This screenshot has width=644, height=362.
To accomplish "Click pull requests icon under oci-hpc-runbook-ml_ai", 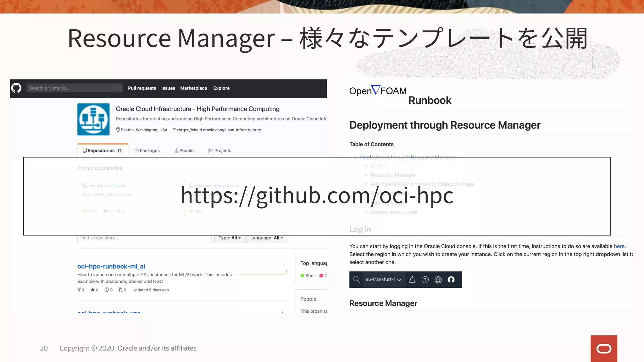I will click(120, 290).
